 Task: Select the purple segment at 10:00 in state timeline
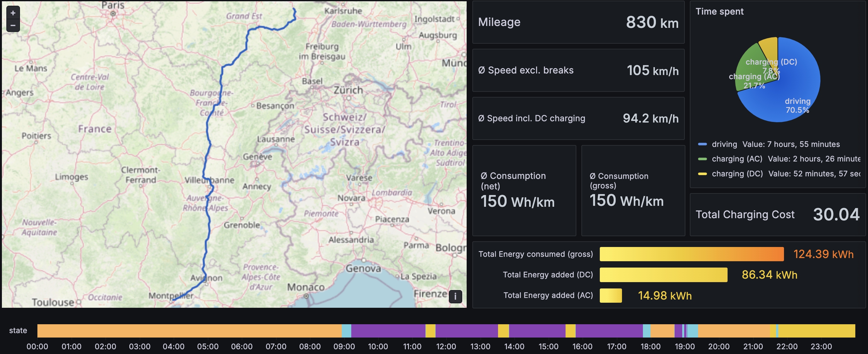tap(388, 331)
